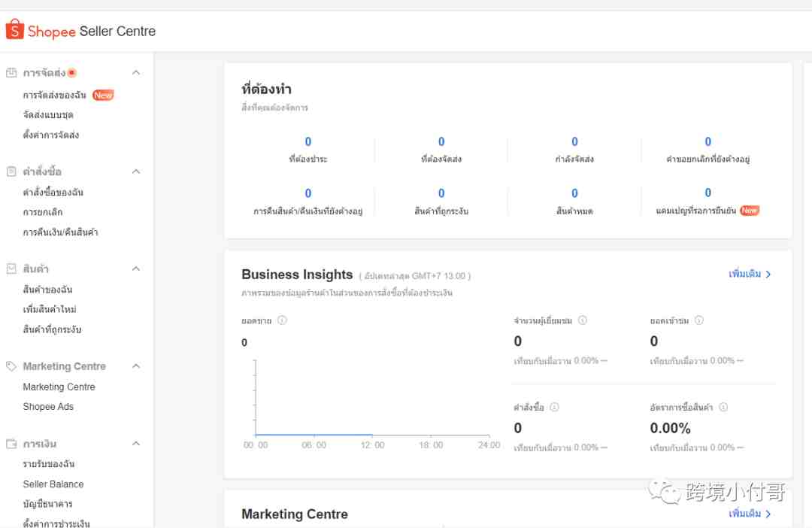Click the Shopee shopping bag logo
The width and height of the screenshot is (812, 528).
pos(15,29)
